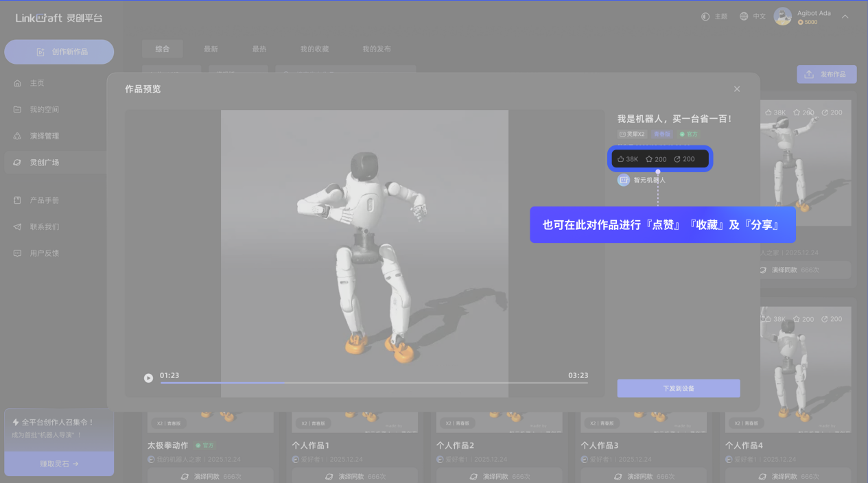The height and width of the screenshot is (483, 868).
Task: Switch to the 我的收藏 tab
Action: coord(314,49)
